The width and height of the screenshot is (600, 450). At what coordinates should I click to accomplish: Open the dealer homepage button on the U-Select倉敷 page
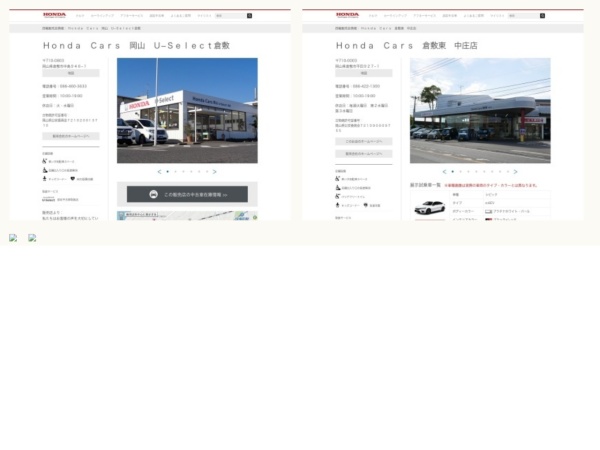pyautogui.click(x=71, y=136)
